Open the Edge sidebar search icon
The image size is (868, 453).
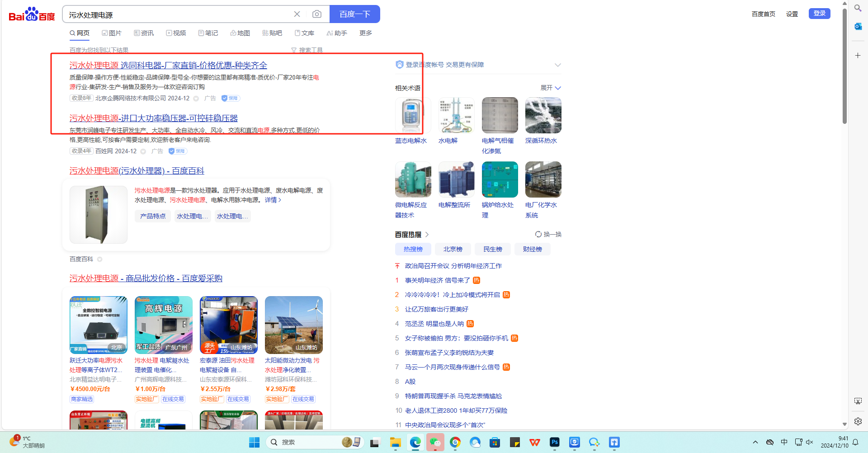[858, 8]
